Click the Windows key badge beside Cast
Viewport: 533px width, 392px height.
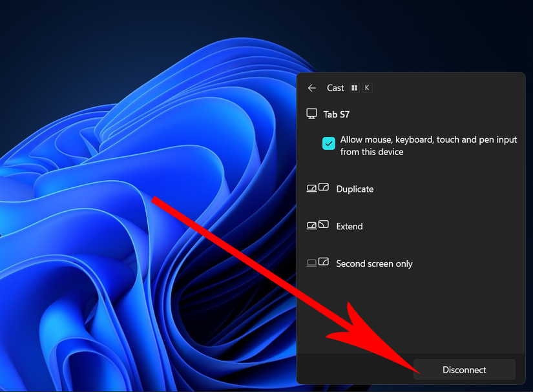pos(355,88)
